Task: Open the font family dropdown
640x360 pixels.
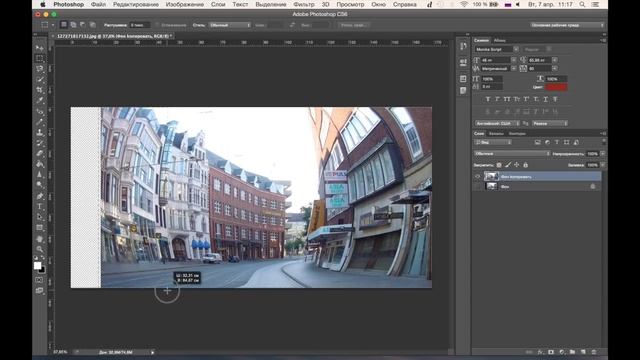Action: pyautogui.click(x=497, y=49)
